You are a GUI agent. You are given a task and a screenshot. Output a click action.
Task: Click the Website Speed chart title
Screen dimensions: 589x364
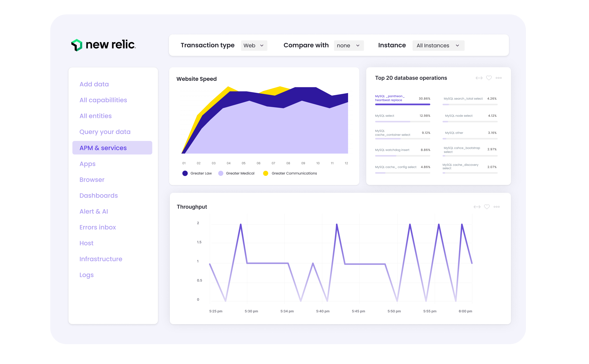tap(196, 79)
